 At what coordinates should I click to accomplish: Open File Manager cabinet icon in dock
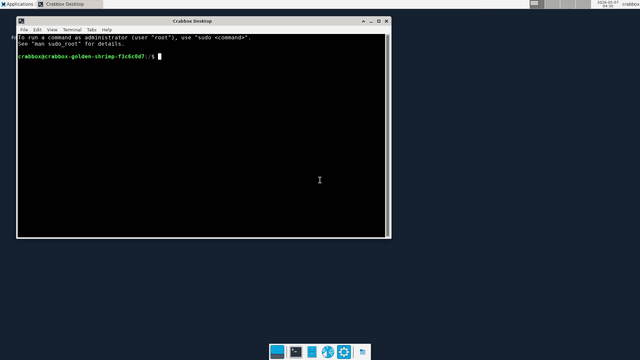pyautogui.click(x=312, y=352)
